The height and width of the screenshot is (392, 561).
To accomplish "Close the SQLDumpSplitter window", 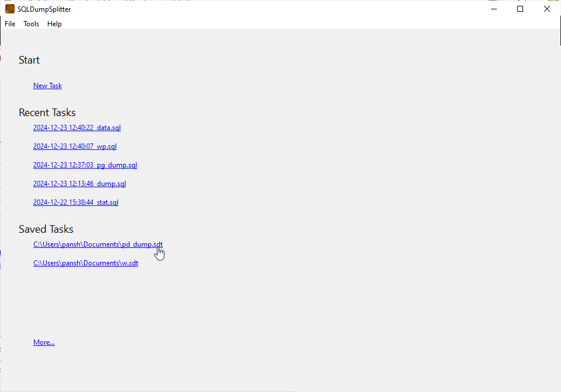I will (x=547, y=9).
